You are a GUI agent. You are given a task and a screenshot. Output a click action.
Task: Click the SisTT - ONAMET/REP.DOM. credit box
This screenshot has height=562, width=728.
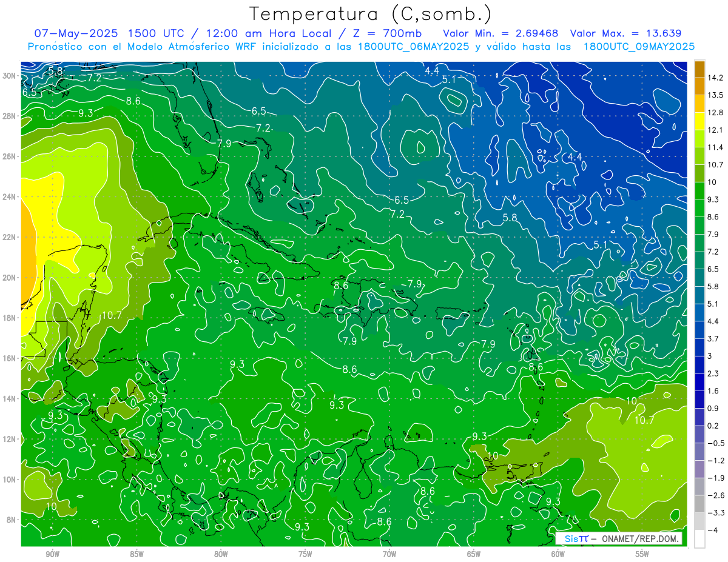pos(619,538)
